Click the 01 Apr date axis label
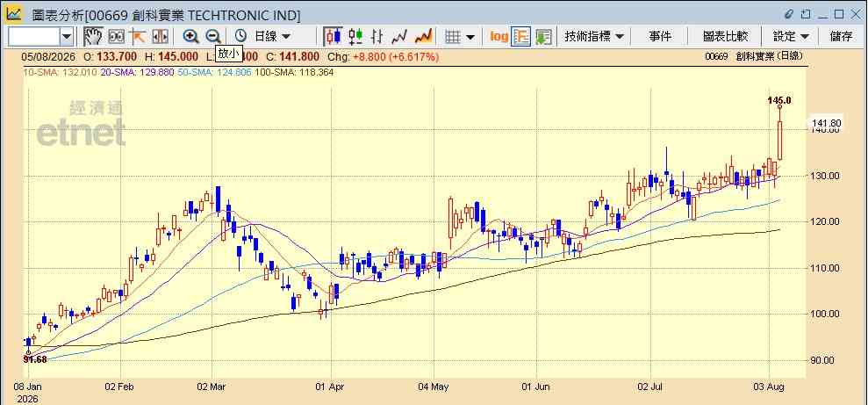Viewport: 868px width, 405px height. [331, 387]
